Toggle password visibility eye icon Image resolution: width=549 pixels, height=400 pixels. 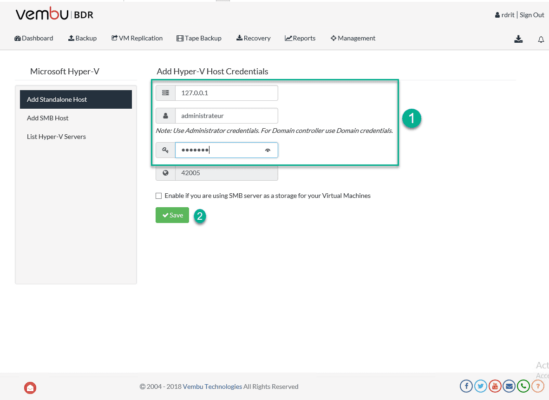(x=267, y=150)
